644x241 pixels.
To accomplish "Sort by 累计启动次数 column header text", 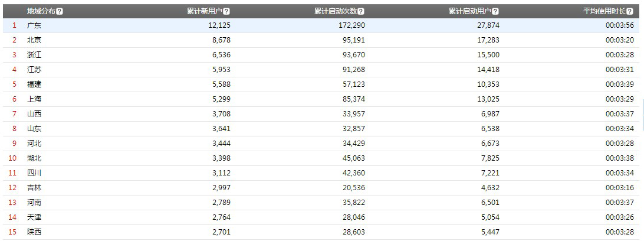I will (336, 11).
